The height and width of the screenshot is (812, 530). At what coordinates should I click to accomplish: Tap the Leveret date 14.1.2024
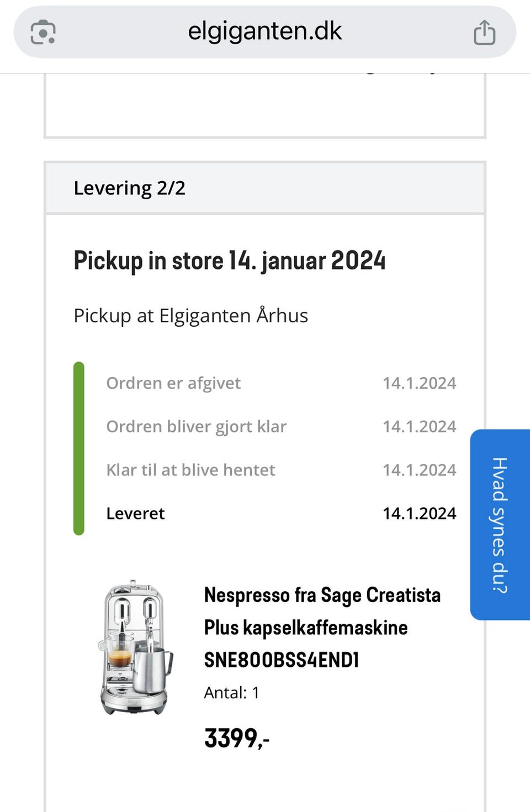(419, 513)
